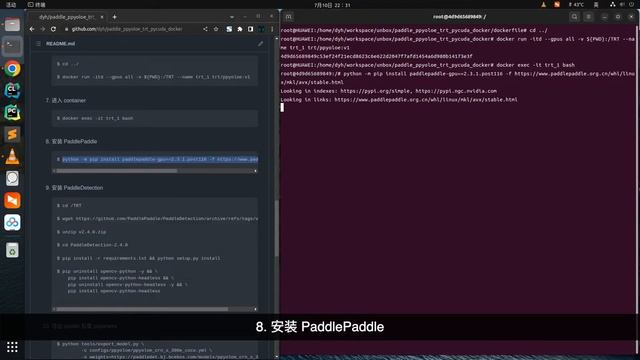Launch Sublime Text from the dock

pos(12,134)
